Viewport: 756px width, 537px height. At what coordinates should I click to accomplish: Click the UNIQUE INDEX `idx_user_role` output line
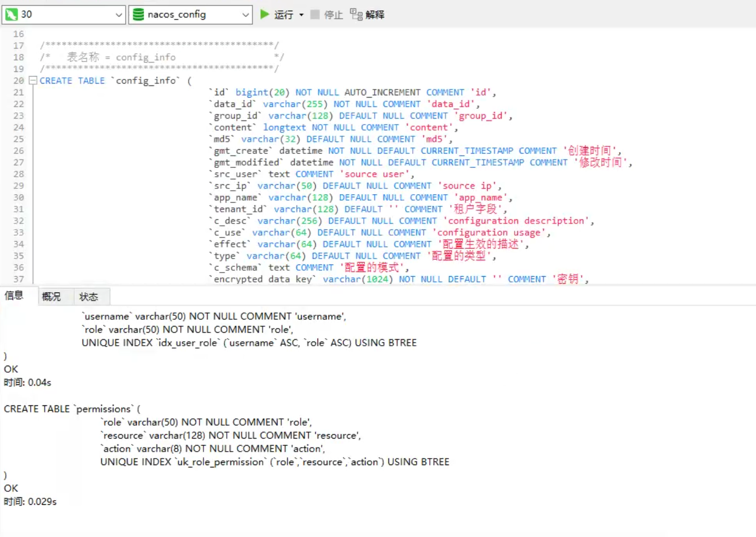(x=249, y=343)
